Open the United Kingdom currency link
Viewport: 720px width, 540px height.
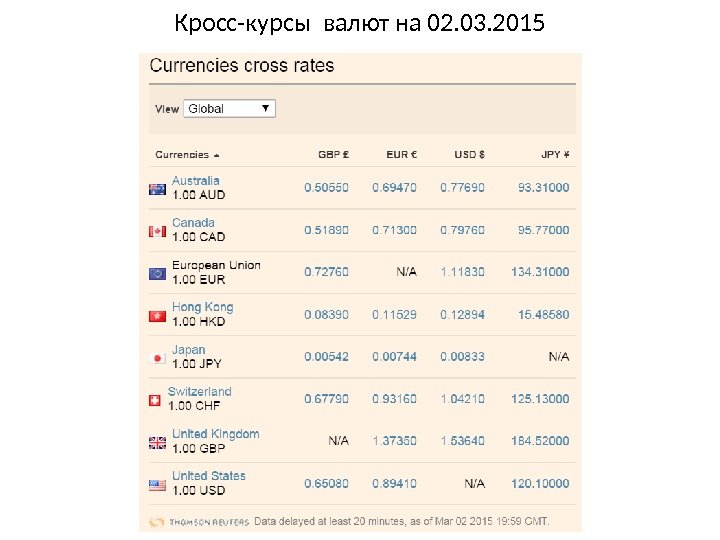[215, 434]
